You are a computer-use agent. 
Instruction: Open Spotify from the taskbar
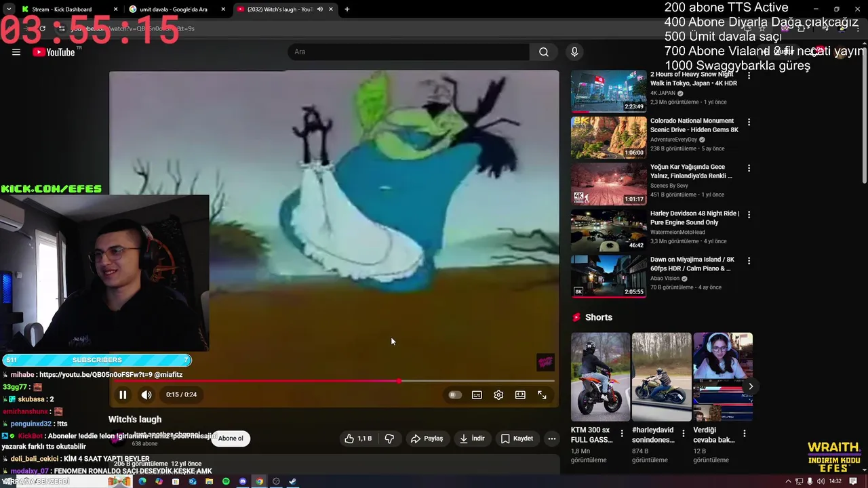tap(226, 481)
